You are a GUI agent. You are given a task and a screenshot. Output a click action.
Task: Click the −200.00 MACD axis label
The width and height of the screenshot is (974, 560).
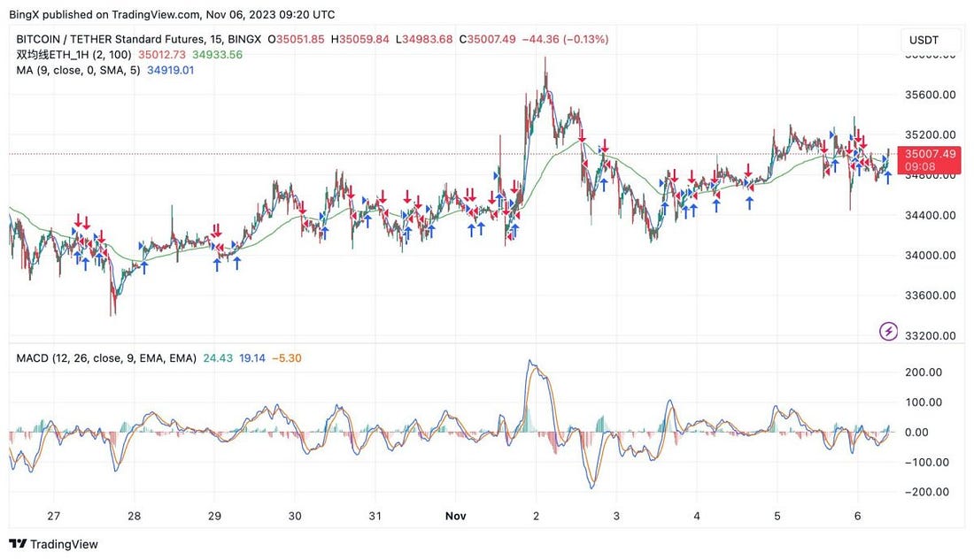(x=927, y=492)
